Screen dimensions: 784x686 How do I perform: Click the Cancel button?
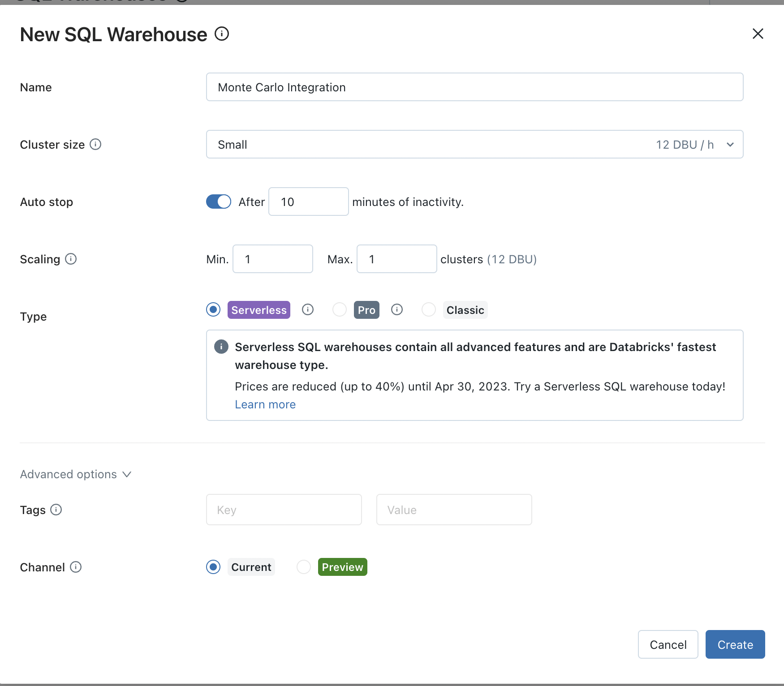point(668,644)
